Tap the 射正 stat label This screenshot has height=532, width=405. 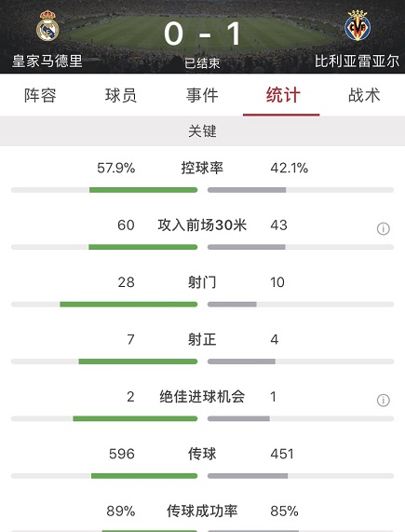(202, 340)
